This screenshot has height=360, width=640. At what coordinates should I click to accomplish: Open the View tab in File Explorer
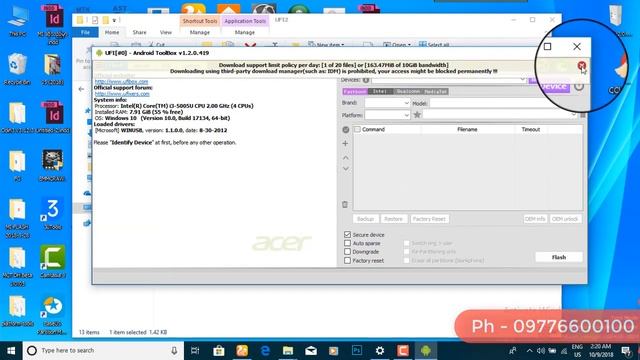coord(166,32)
